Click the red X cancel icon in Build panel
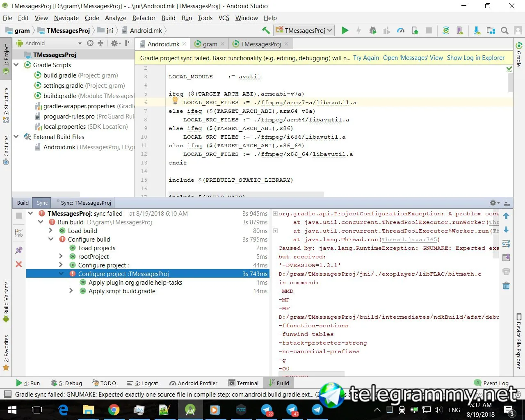This screenshot has height=420, width=525. click(19, 264)
